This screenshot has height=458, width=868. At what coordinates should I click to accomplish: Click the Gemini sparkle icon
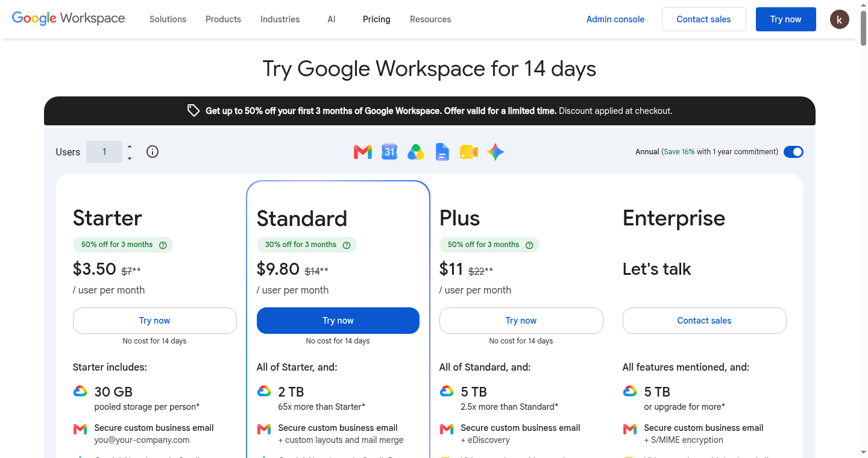pos(495,152)
